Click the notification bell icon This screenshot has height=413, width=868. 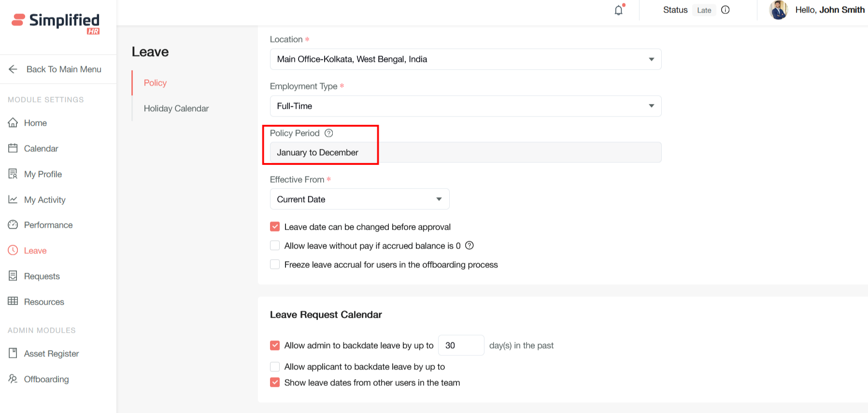[619, 10]
